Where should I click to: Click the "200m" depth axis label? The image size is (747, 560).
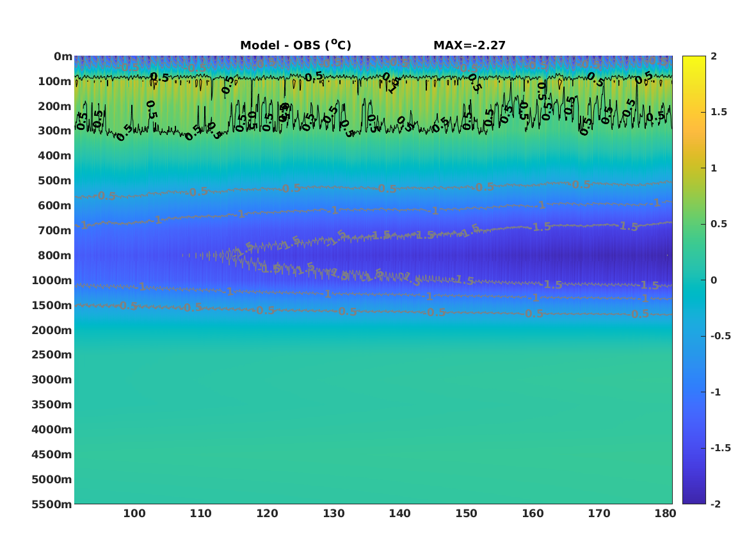[55, 106]
